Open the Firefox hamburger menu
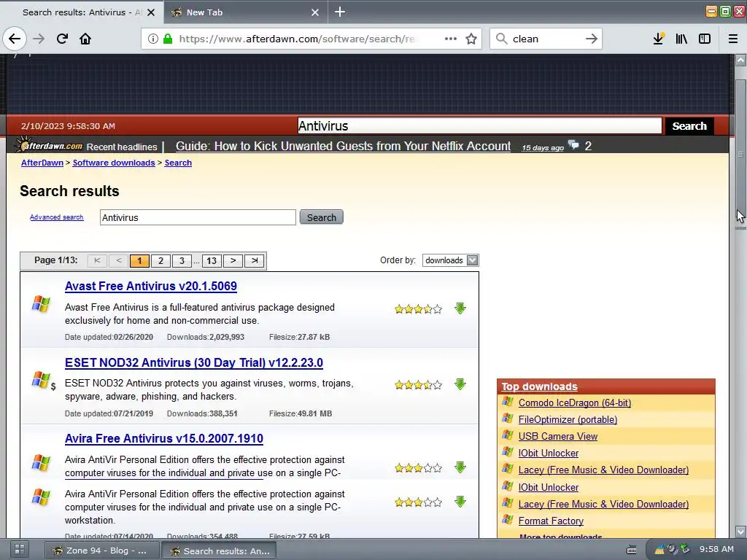Viewport: 747px width, 560px height. click(733, 39)
